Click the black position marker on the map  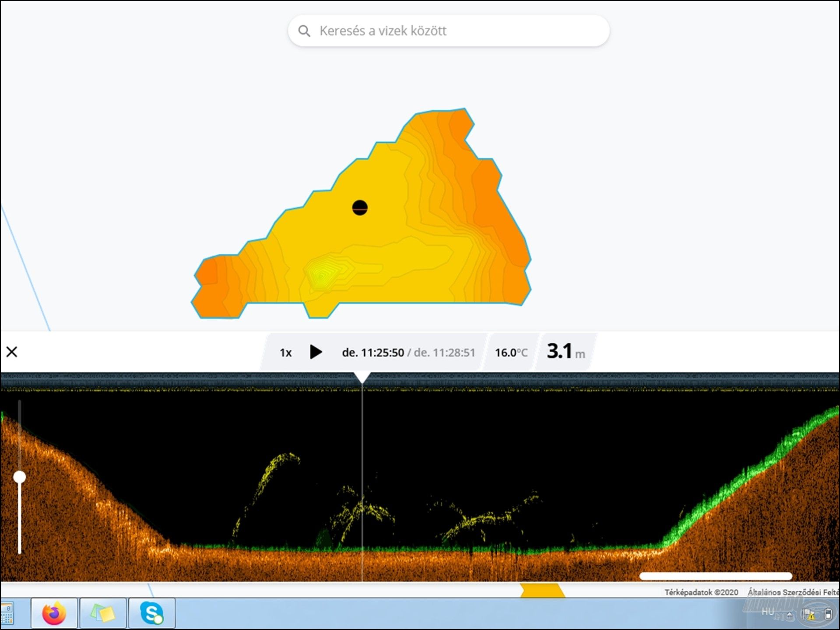click(360, 208)
